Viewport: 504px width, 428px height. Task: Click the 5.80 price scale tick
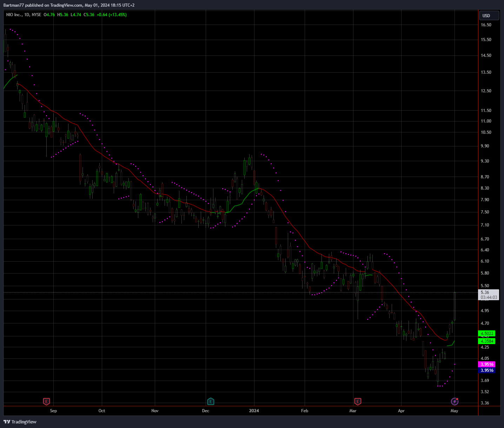pyautogui.click(x=485, y=273)
